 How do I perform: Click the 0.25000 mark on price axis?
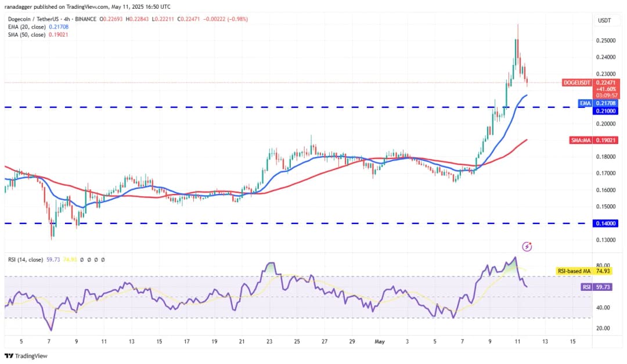[x=607, y=41]
